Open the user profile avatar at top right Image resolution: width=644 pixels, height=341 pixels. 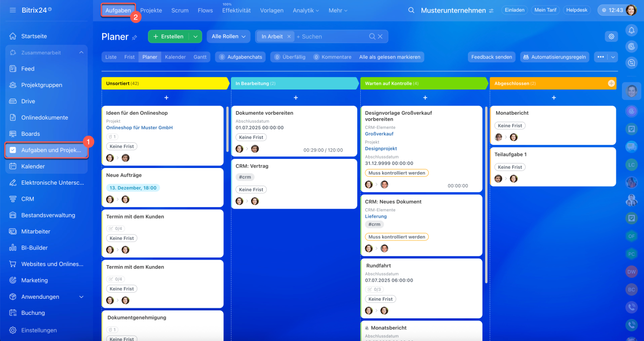(631, 10)
